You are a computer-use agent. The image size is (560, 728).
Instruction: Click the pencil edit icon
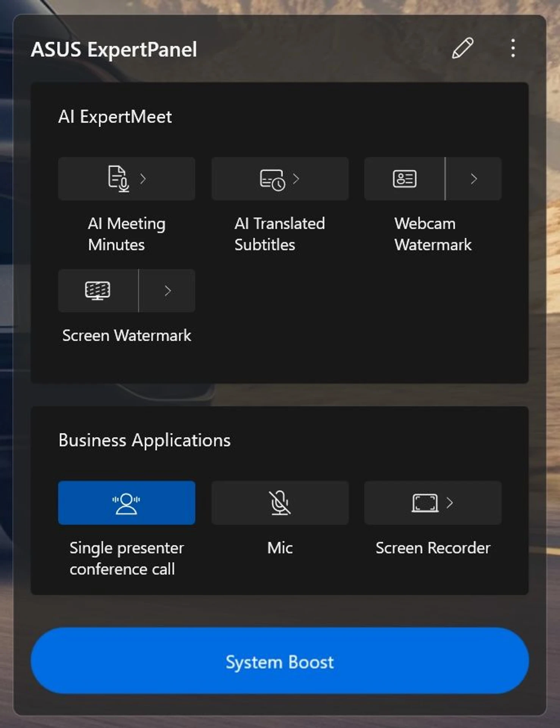[462, 48]
